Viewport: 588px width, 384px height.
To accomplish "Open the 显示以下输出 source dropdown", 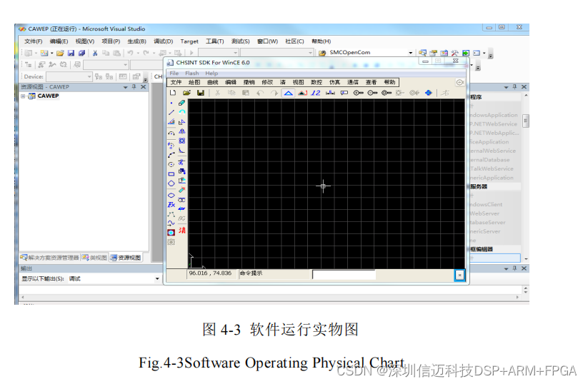I will [157, 278].
